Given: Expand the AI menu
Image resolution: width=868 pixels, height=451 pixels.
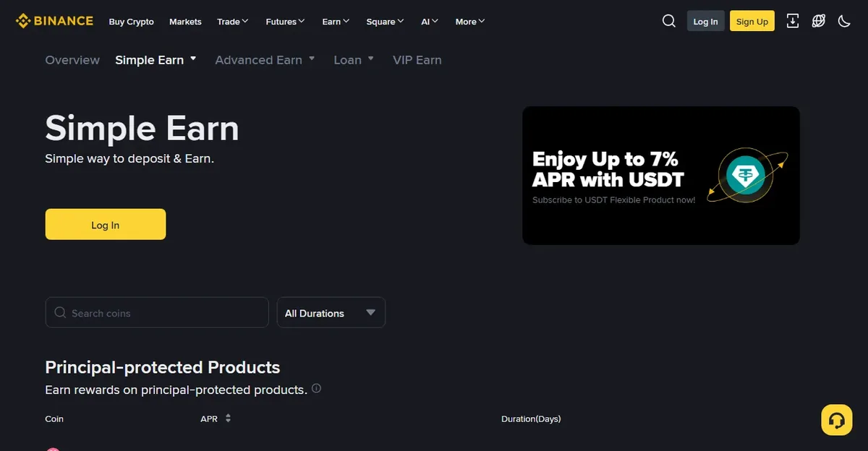Looking at the screenshot, I should (430, 22).
